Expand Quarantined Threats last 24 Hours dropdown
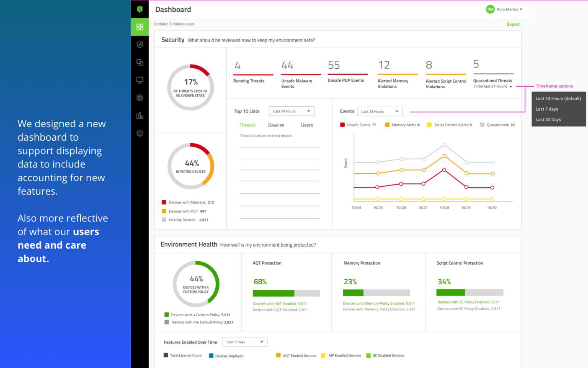Image resolution: width=588 pixels, height=368 pixels. pyautogui.click(x=493, y=86)
